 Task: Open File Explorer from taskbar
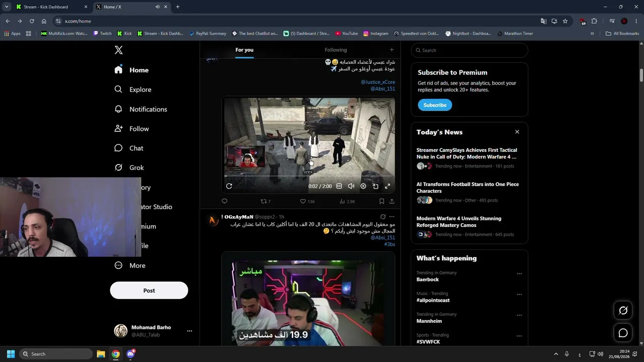point(101,354)
